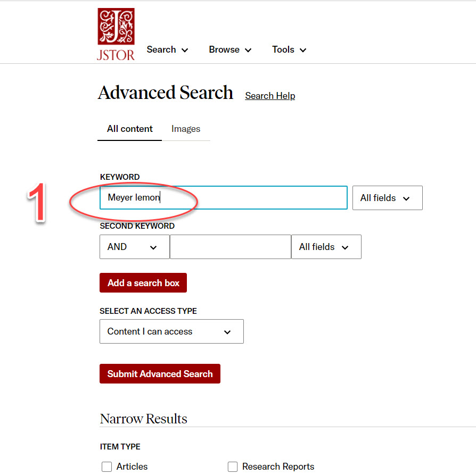The width and height of the screenshot is (476, 475).
Task: Open the Tools menu chevron
Action: tap(303, 49)
